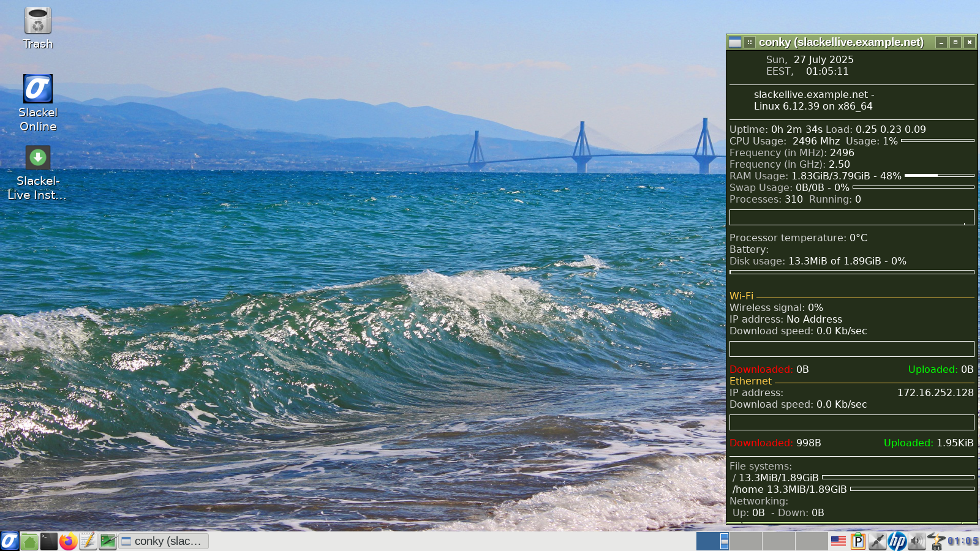Switch to the fourth workspace in pager
The image size is (980, 551).
pyautogui.click(x=812, y=541)
